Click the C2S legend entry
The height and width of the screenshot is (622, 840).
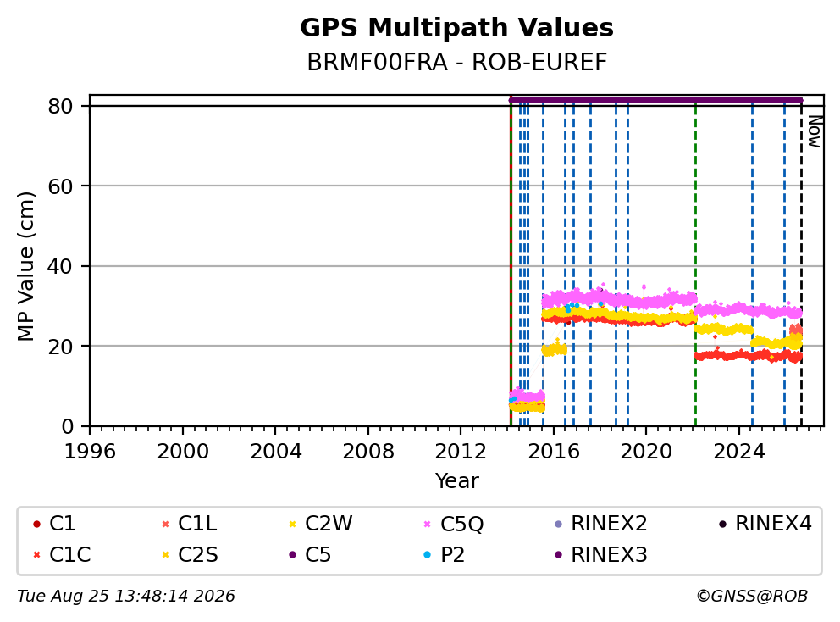(x=189, y=555)
